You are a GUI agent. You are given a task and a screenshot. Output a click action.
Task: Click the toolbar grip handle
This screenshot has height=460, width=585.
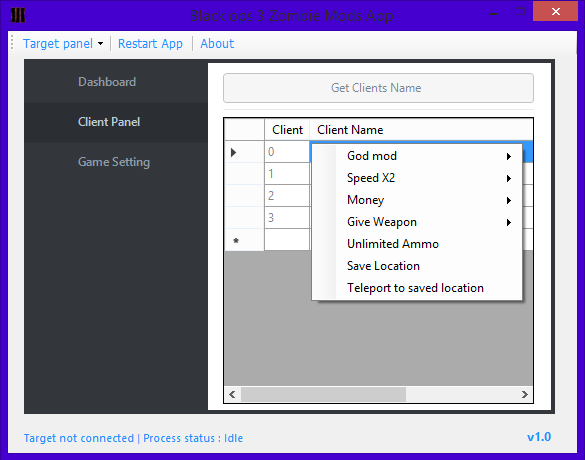(x=12, y=43)
